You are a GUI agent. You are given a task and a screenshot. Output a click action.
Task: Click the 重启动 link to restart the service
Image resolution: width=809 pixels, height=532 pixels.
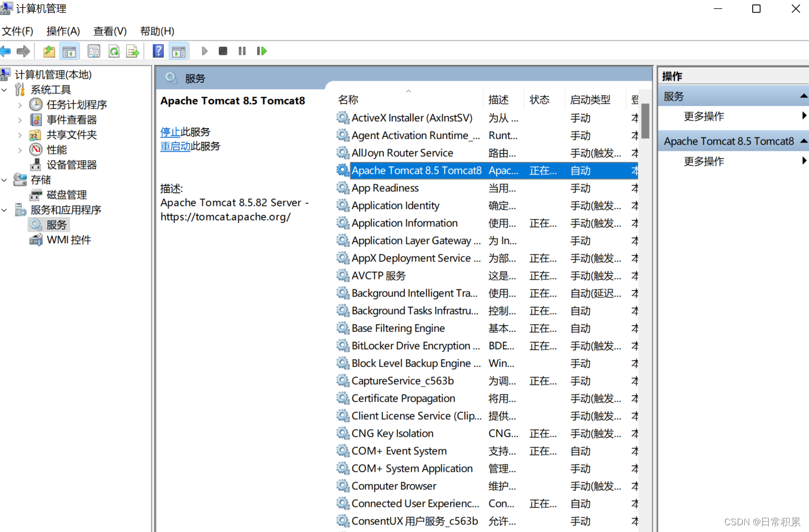[x=175, y=146]
